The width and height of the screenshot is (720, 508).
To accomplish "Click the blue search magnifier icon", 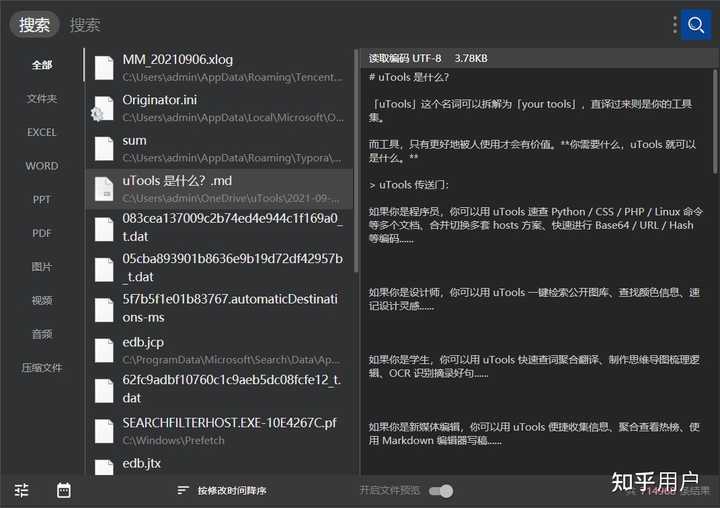I will point(696,25).
